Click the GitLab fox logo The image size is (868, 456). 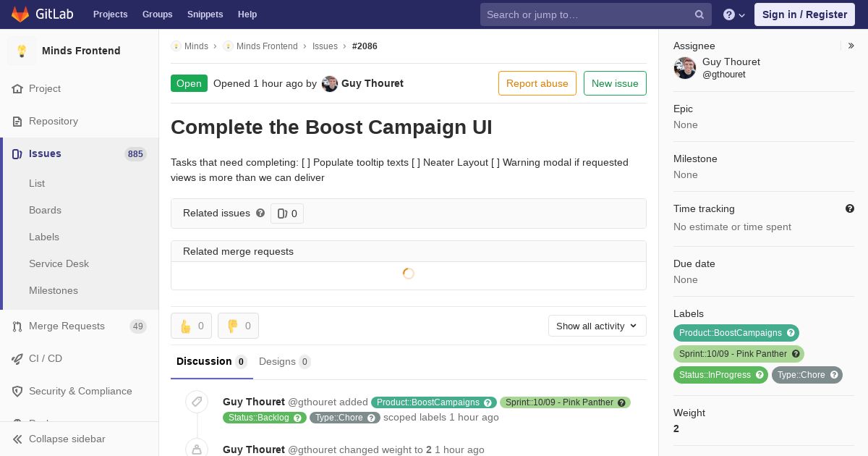click(x=20, y=14)
